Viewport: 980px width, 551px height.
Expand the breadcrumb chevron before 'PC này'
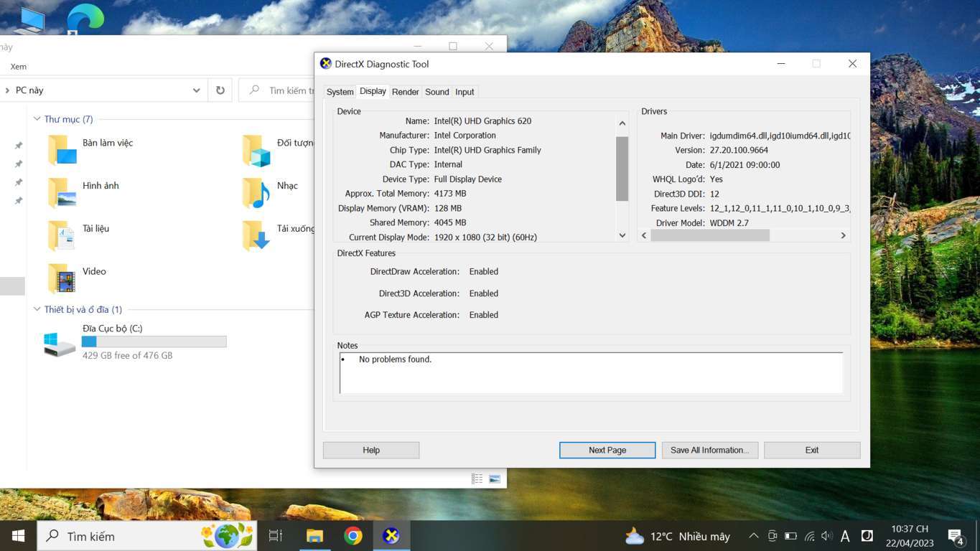pyautogui.click(x=6, y=90)
